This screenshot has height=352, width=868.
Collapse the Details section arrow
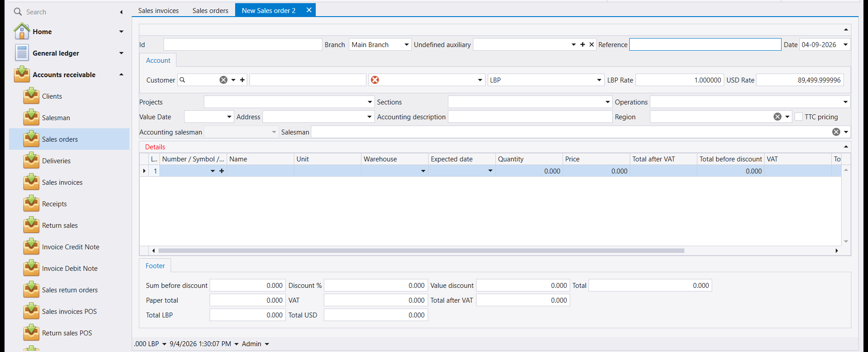point(846,147)
